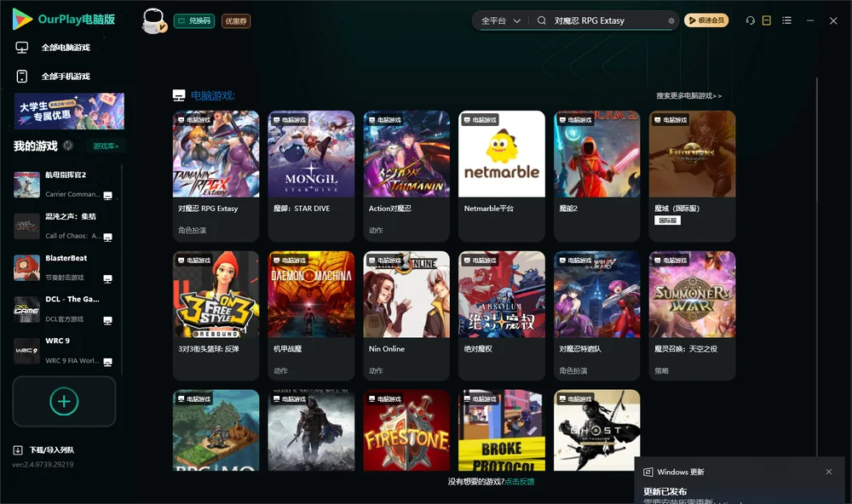This screenshot has width=852, height=504.
Task: Open 搜索更多电脑游戏>> link
Action: (689, 96)
